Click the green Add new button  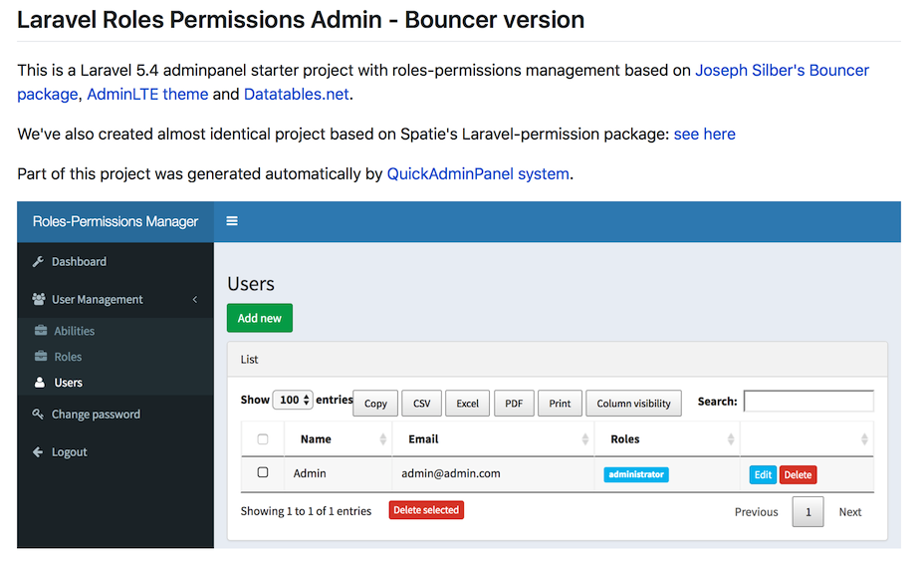click(260, 318)
